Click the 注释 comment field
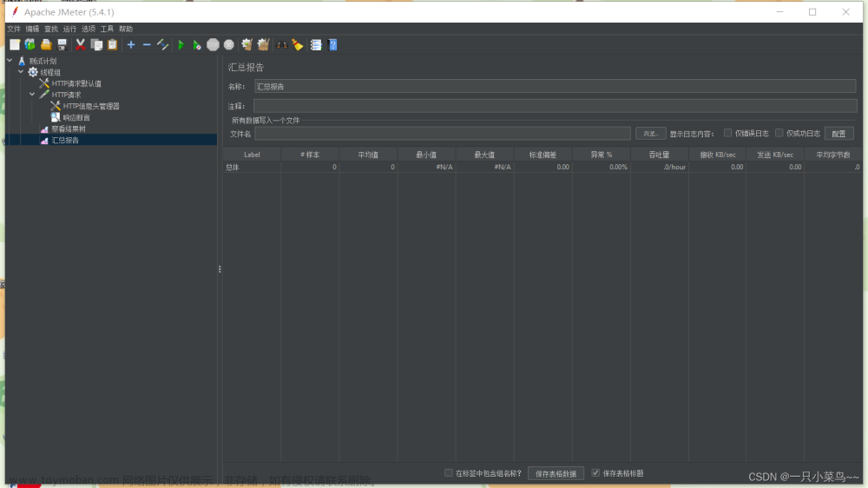The width and height of the screenshot is (868, 488). point(556,106)
